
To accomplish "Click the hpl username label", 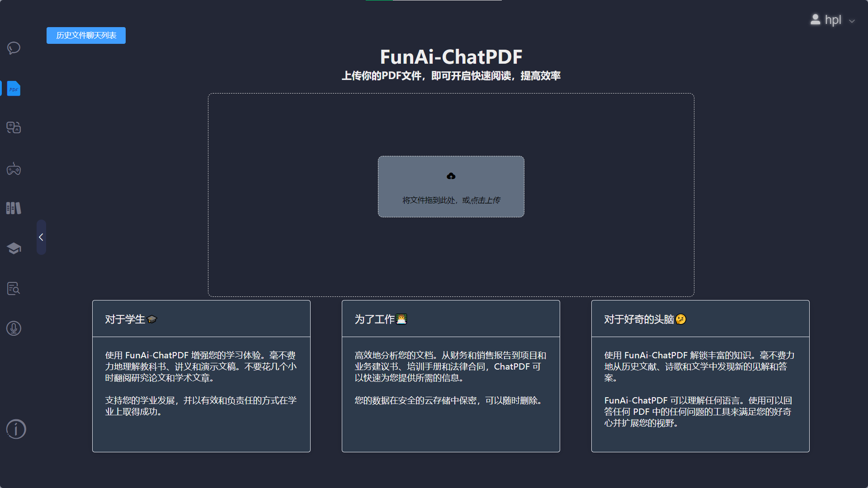I will (x=833, y=20).
